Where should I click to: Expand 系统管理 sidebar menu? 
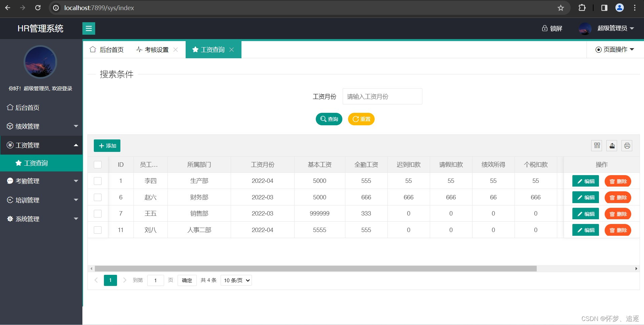[41, 219]
